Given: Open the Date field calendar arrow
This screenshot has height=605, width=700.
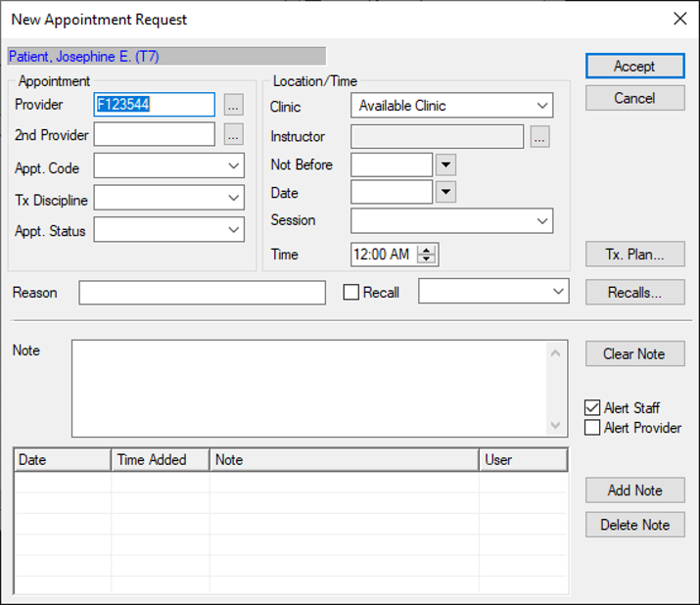Looking at the screenshot, I should coord(445,192).
